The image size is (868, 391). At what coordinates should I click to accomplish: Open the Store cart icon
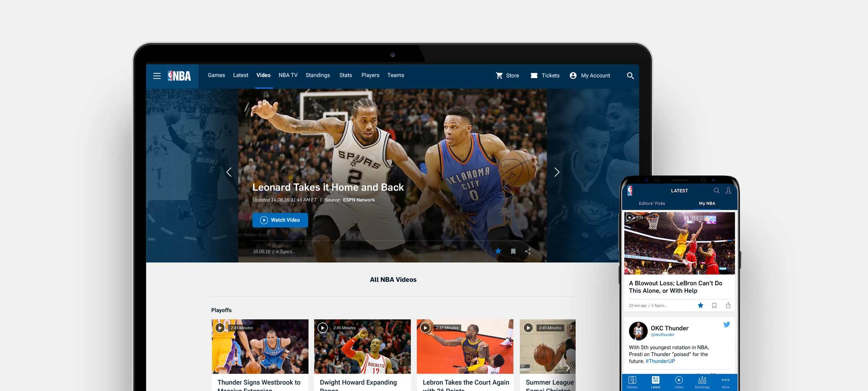(x=499, y=75)
